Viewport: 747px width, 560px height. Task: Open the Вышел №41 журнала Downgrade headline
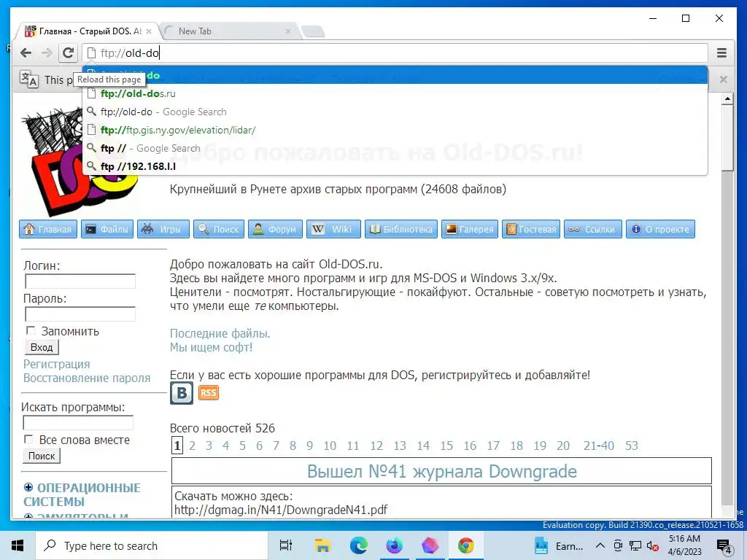[441, 471]
